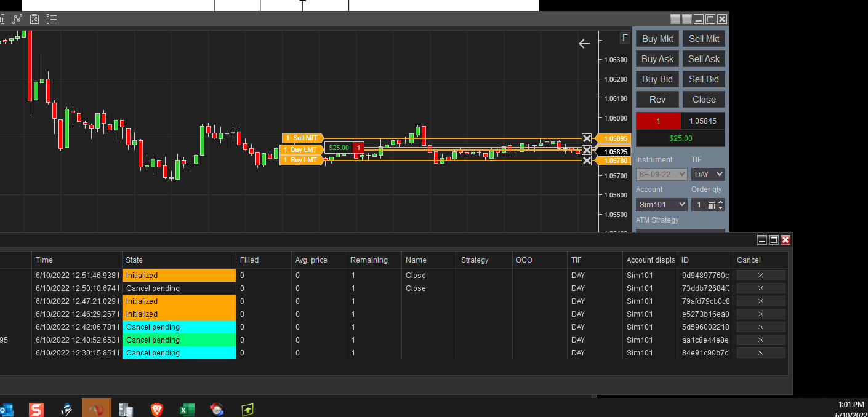Open the strategies clipboard icon in chart toolbar
The height and width of the screenshot is (417, 868).
[x=34, y=19]
